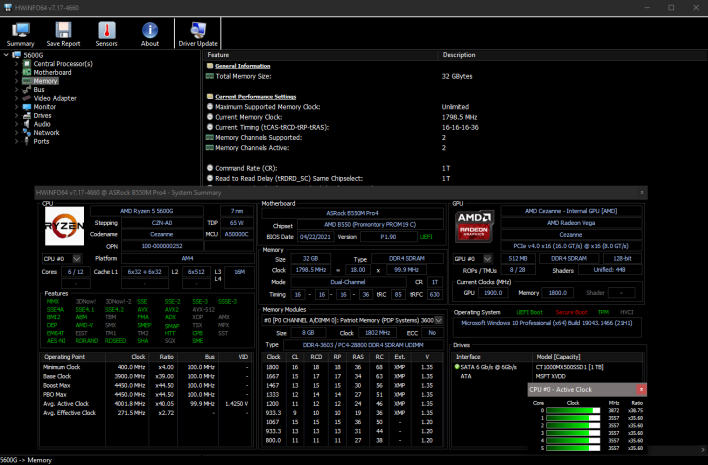Screen dimensions: 708x465
Task: Expand the Central Processor(s) tree node
Action: [14, 64]
